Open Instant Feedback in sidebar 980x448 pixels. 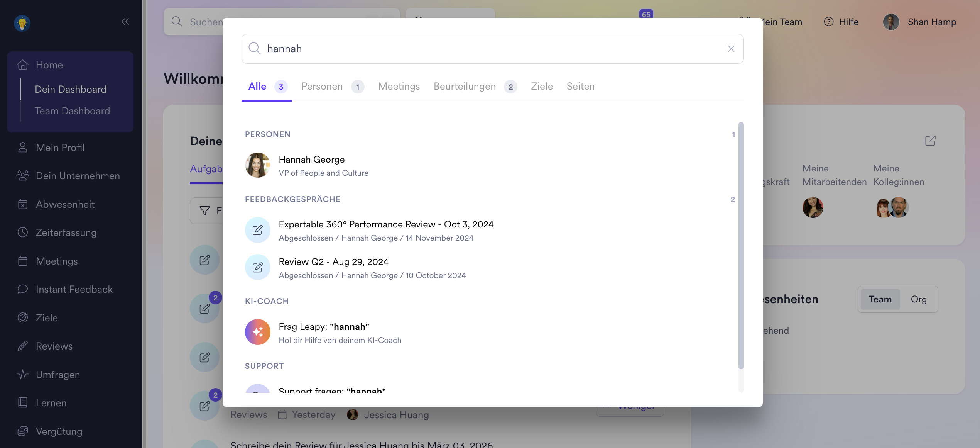click(74, 289)
